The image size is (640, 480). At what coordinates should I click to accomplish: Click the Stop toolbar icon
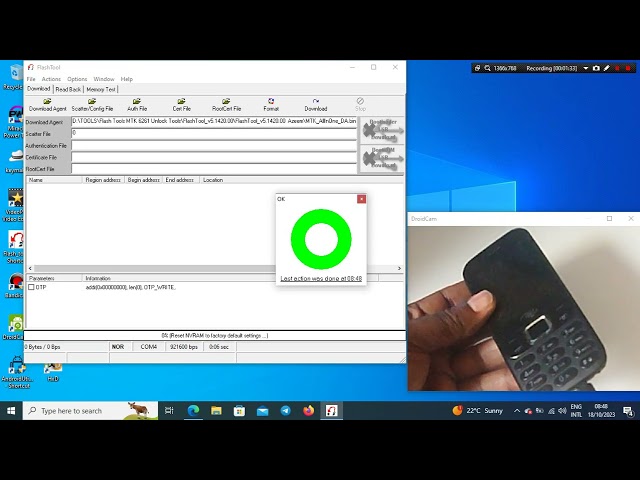(360, 104)
